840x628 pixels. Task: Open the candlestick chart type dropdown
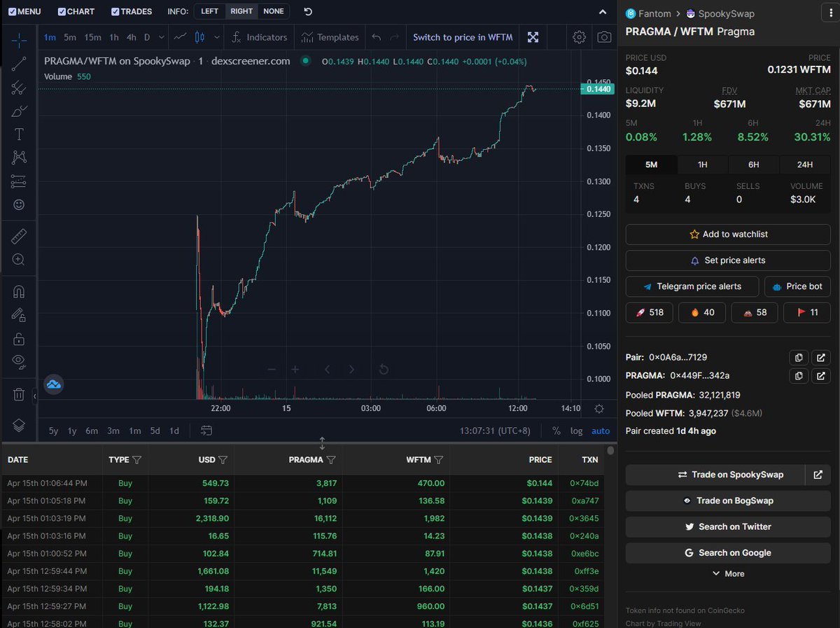216,37
